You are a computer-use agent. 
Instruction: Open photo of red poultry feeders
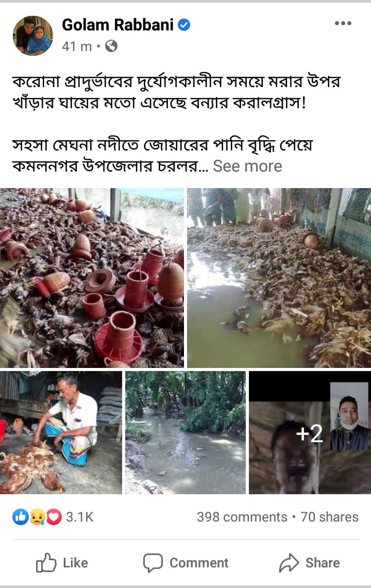92,278
